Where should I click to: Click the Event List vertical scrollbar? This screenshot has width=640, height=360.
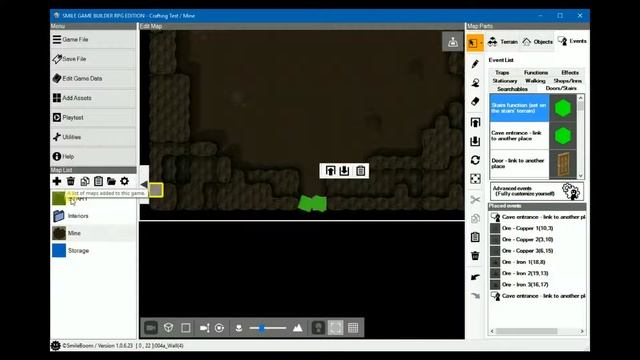pyautogui.click(x=580, y=137)
